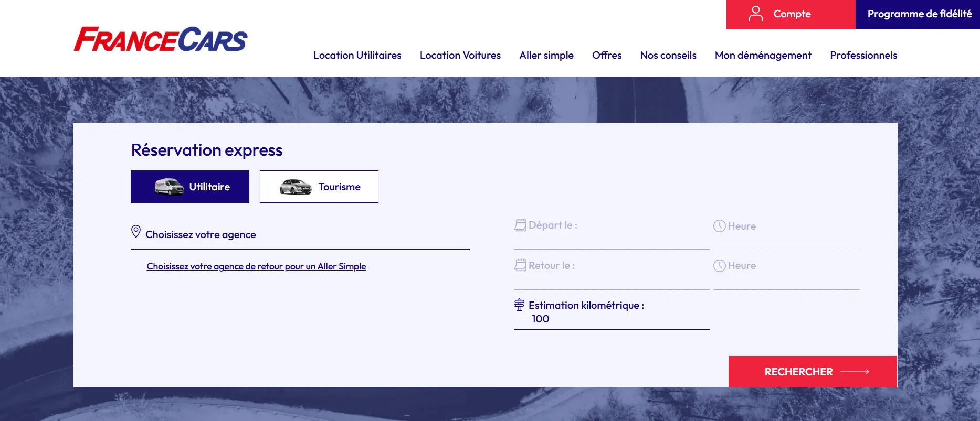The image size is (980, 421).
Task: Open the Offres menu item
Action: pyautogui.click(x=607, y=55)
